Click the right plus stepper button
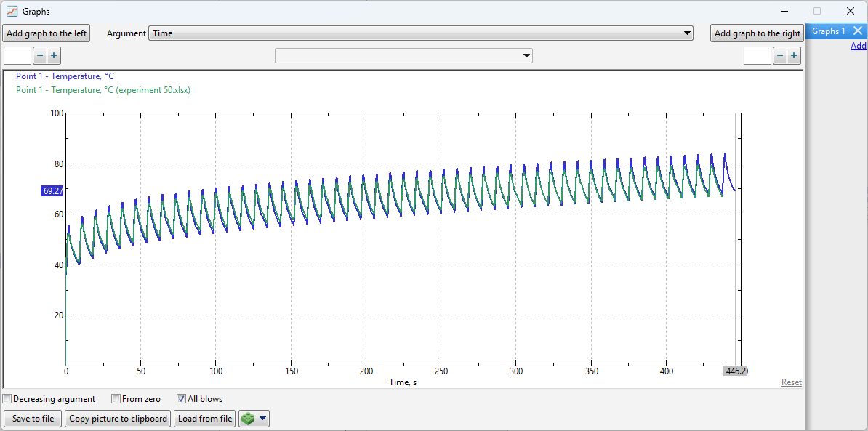Screen dimensions: 868x431 pos(794,56)
